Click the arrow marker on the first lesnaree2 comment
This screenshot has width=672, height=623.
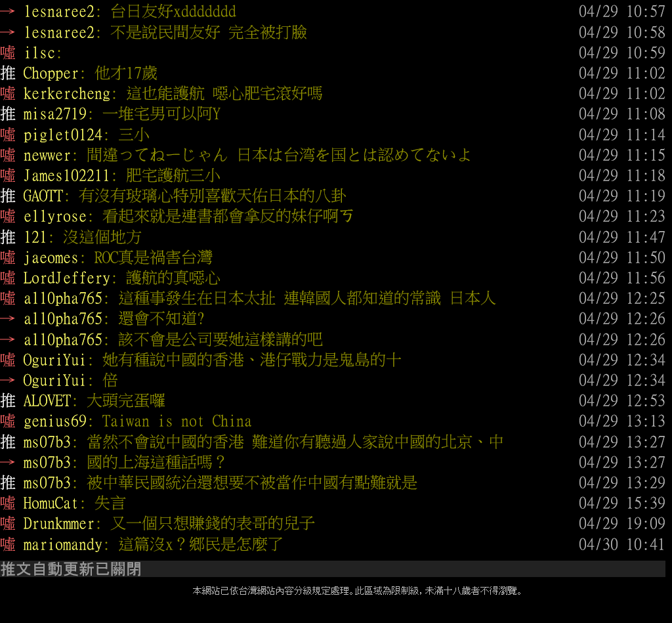[x=8, y=12]
